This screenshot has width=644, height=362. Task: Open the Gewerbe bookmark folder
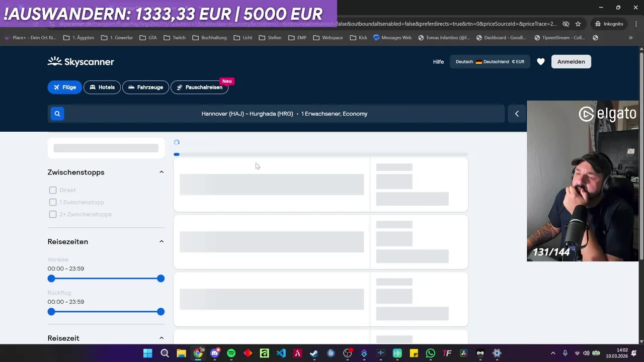coord(117,38)
